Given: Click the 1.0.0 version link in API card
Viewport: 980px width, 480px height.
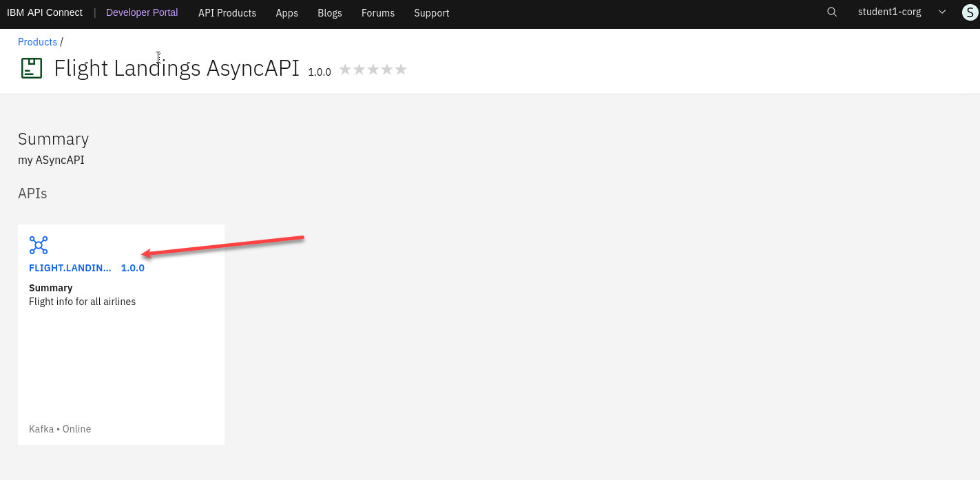Looking at the screenshot, I should (133, 268).
